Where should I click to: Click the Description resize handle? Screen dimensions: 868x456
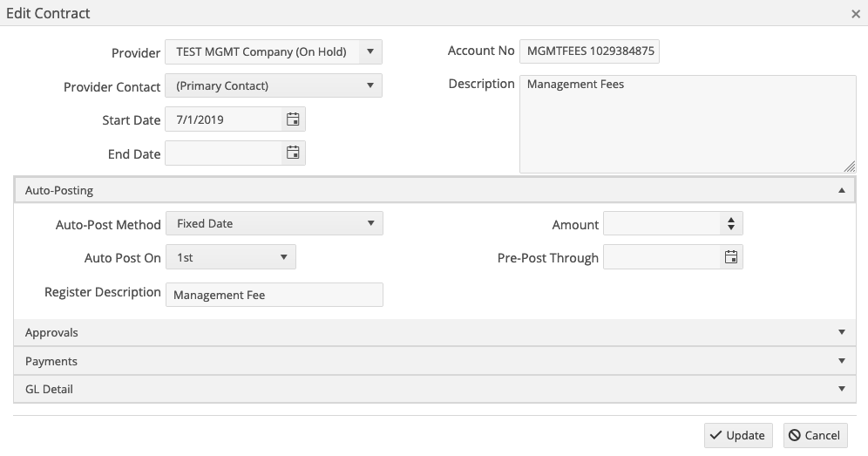coord(850,167)
